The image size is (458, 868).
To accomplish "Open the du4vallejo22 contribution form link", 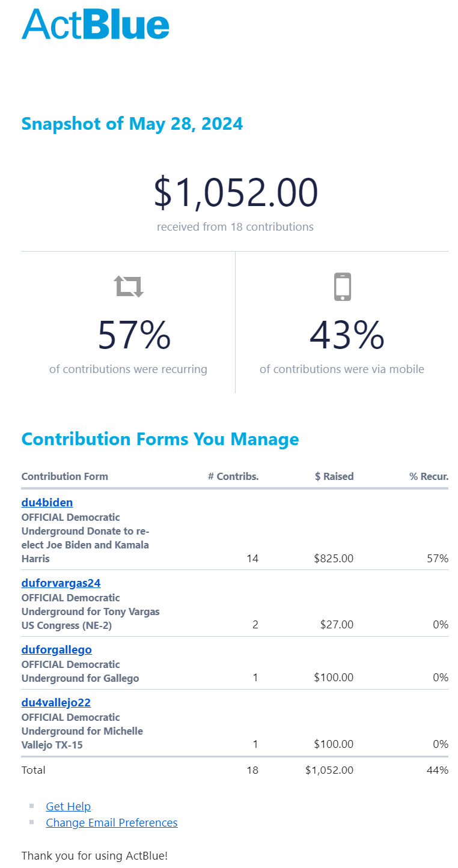I will pyautogui.click(x=56, y=703).
